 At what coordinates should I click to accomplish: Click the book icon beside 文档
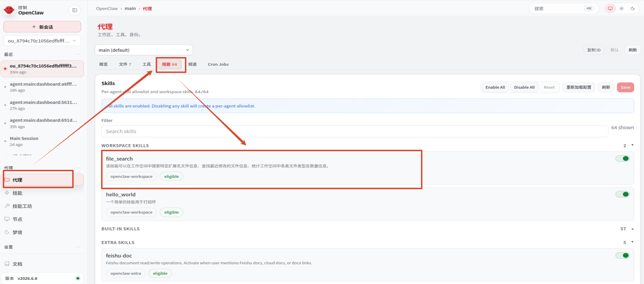(x=7, y=264)
